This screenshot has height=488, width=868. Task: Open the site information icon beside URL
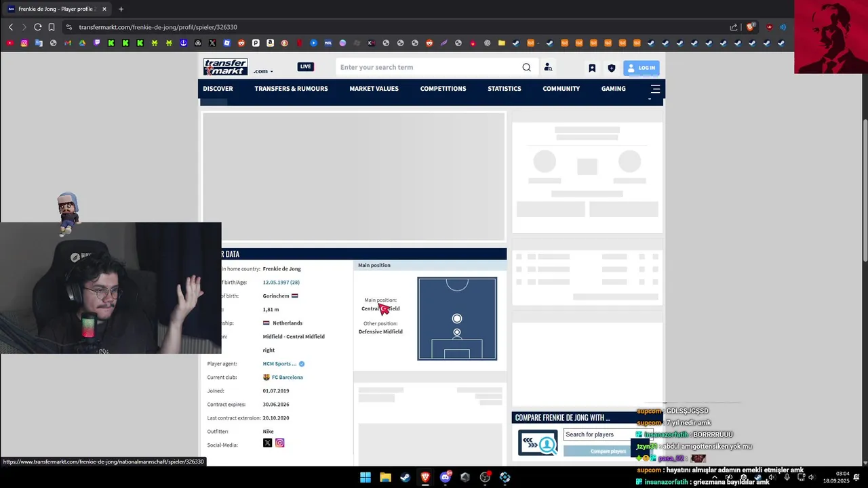tap(68, 27)
